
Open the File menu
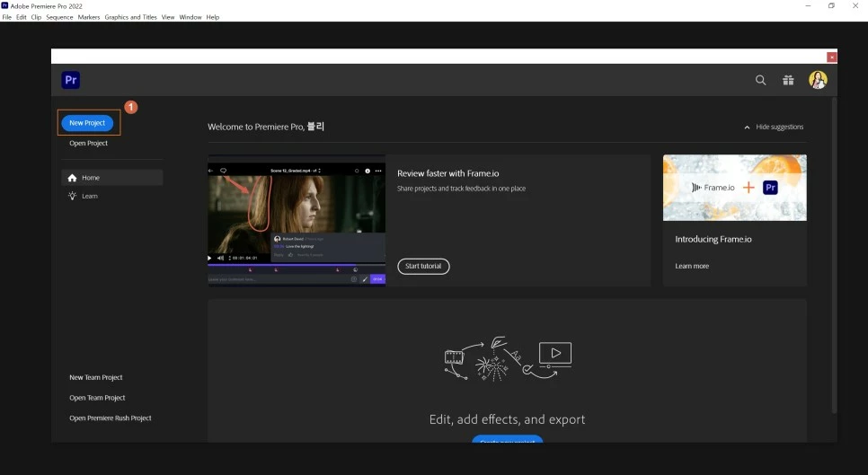coord(6,17)
